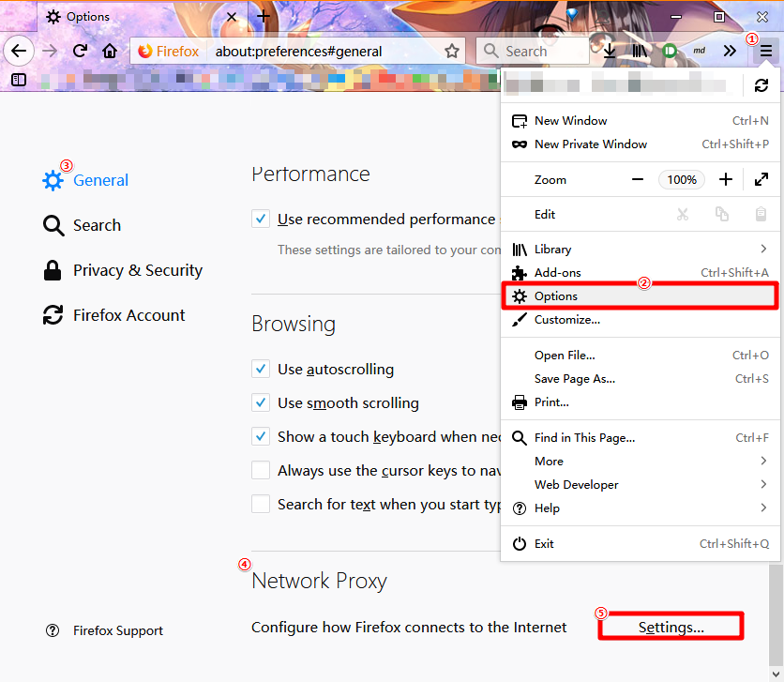Decrease zoom with the minus button
The image size is (784, 682).
tap(638, 179)
